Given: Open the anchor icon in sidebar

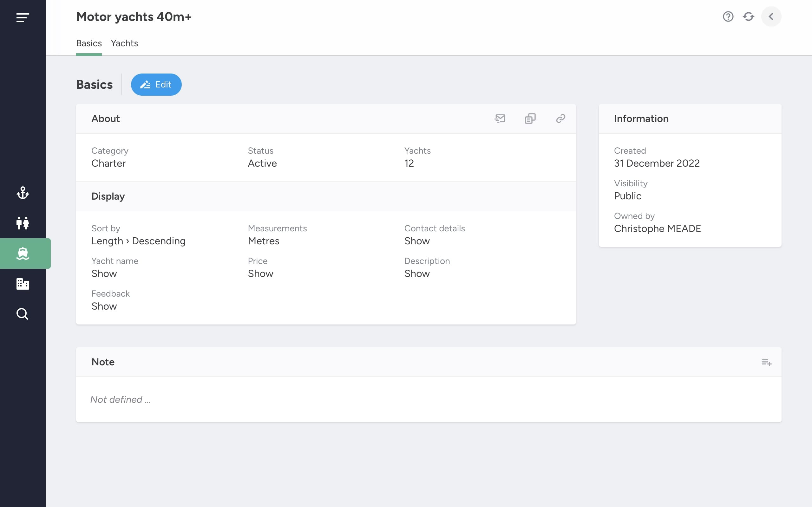Looking at the screenshot, I should (x=23, y=193).
